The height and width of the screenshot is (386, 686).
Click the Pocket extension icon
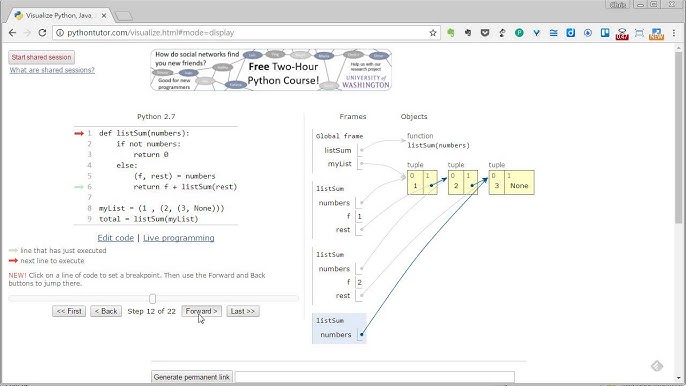click(x=485, y=33)
